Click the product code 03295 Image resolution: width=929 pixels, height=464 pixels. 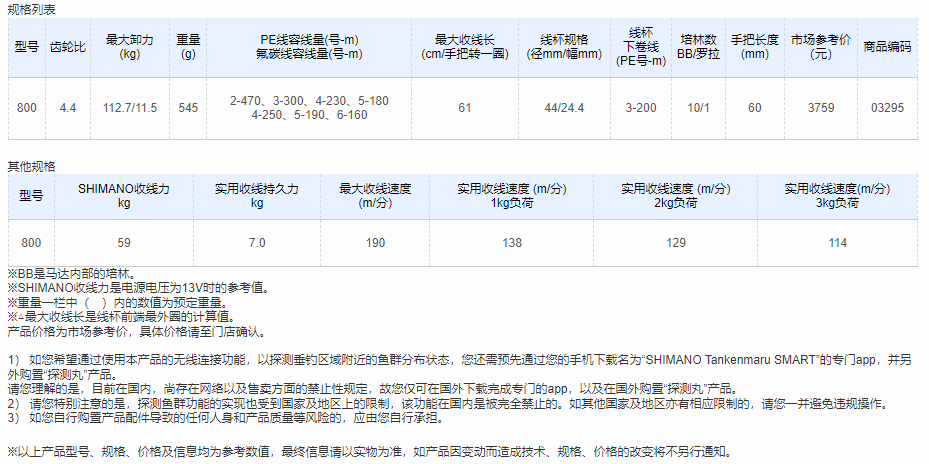coord(887,108)
